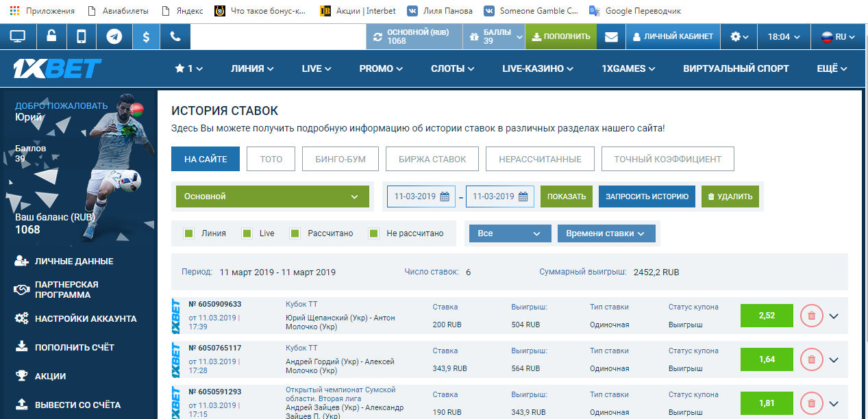868x419 pixels.
Task: Open the messages envelope icon
Action: (x=611, y=37)
